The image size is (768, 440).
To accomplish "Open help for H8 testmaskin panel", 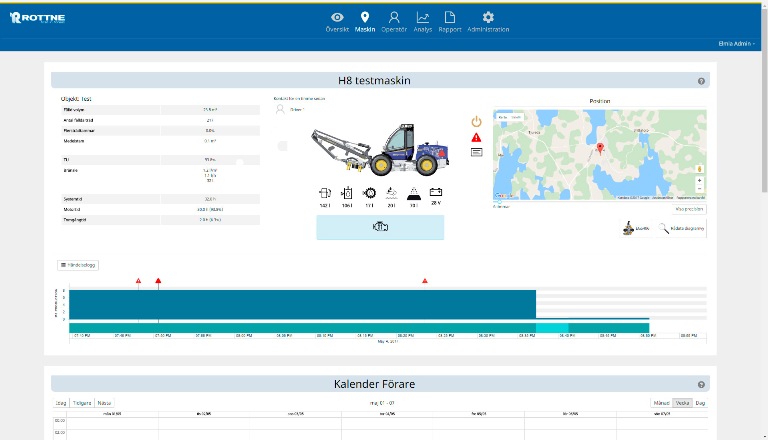I will pos(701,81).
